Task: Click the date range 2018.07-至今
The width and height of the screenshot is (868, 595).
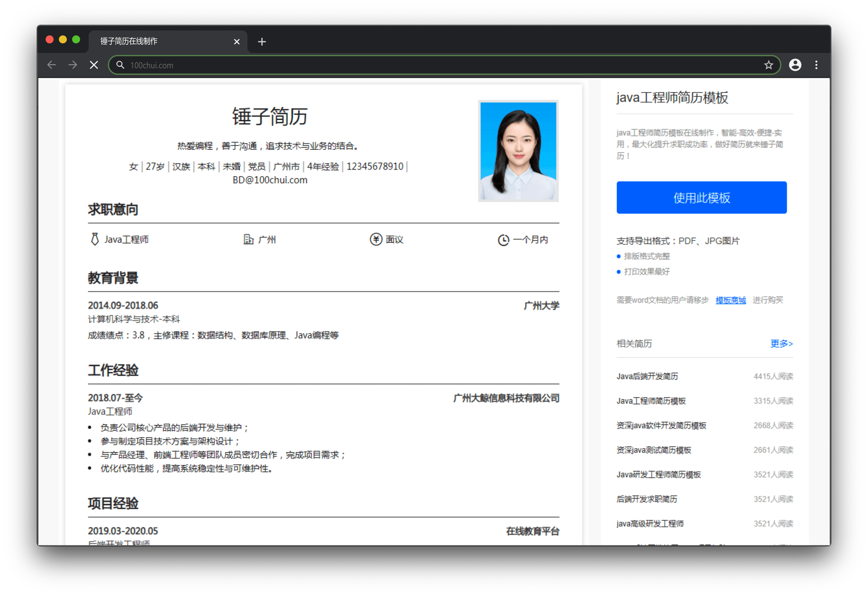Action: [115, 398]
